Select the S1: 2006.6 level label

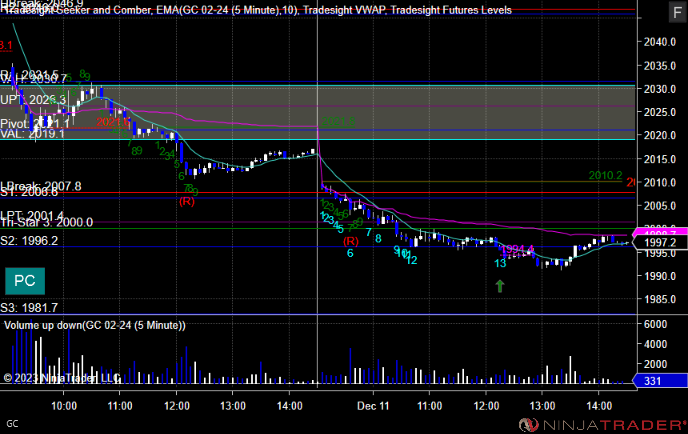click(x=29, y=193)
